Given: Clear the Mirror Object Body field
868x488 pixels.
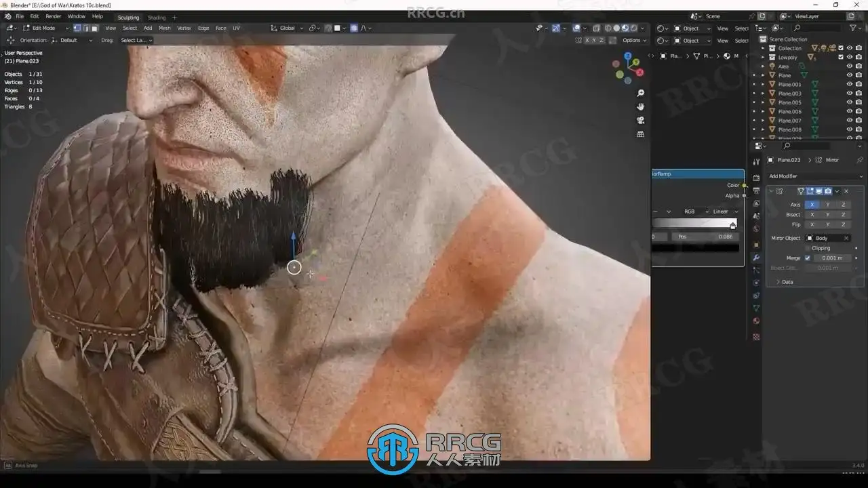Looking at the screenshot, I should 846,238.
